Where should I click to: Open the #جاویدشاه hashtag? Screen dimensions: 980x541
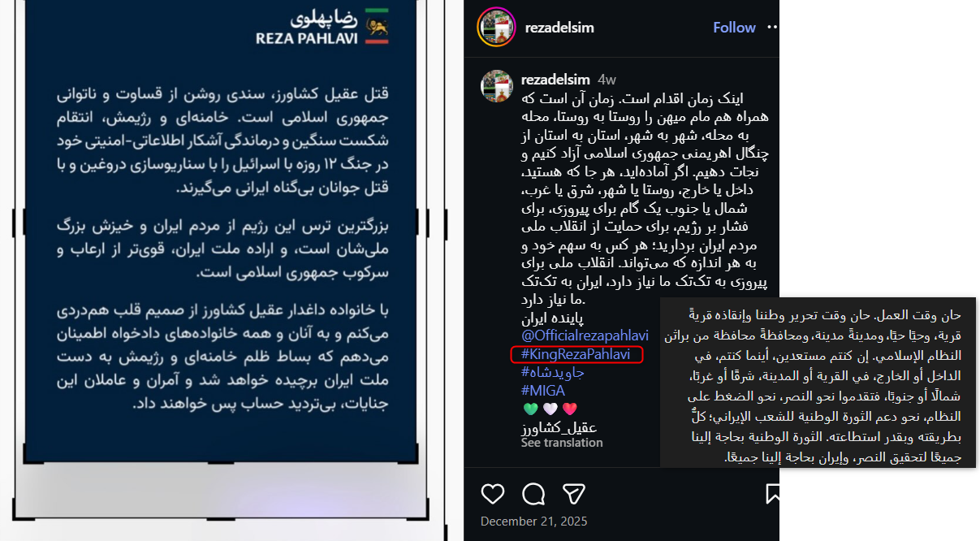pyautogui.click(x=553, y=373)
